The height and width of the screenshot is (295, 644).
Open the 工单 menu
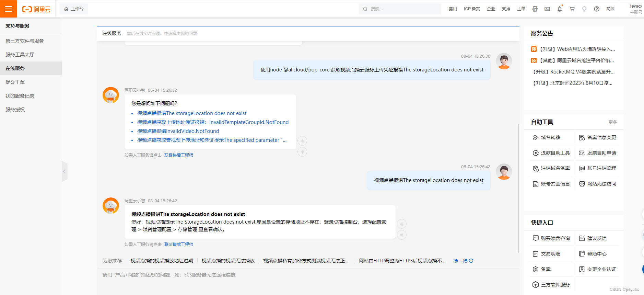[x=521, y=9]
